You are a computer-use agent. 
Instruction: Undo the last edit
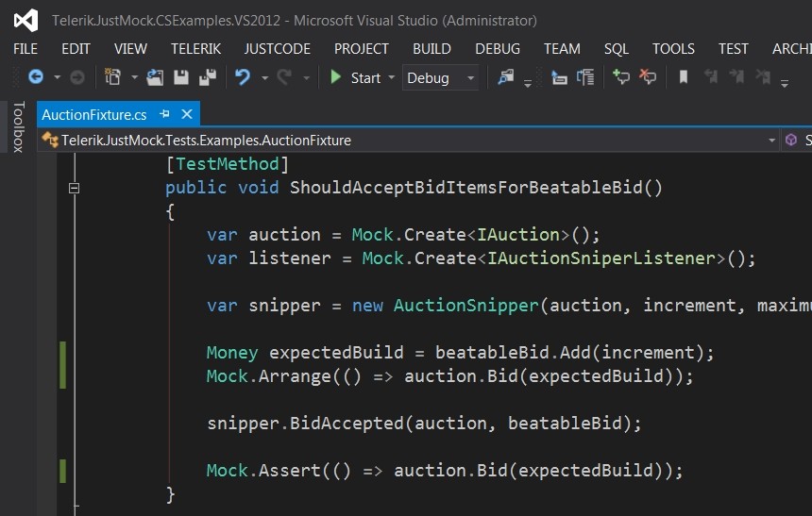point(242,77)
